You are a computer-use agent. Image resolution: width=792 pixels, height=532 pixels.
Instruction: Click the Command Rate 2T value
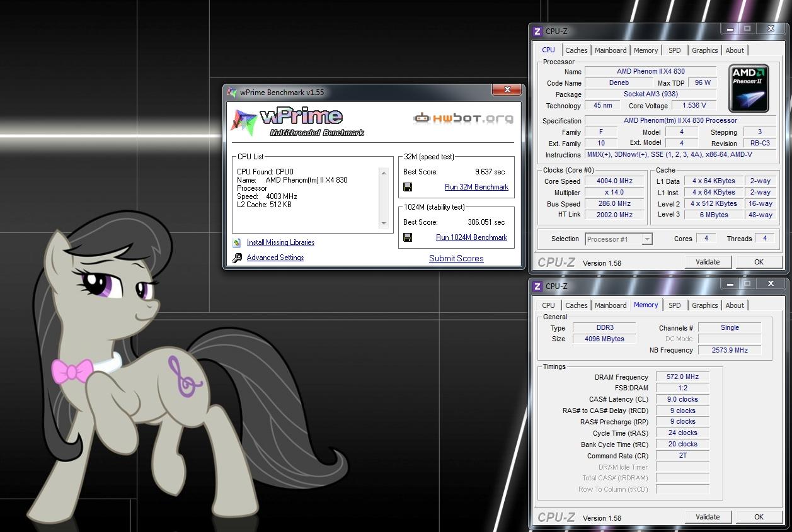pyautogui.click(x=682, y=456)
